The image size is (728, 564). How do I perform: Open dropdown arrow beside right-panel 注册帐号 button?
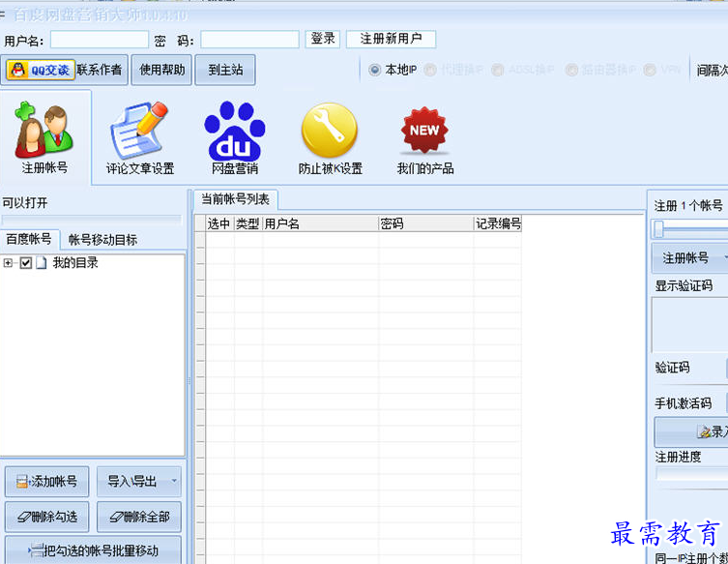point(725,257)
